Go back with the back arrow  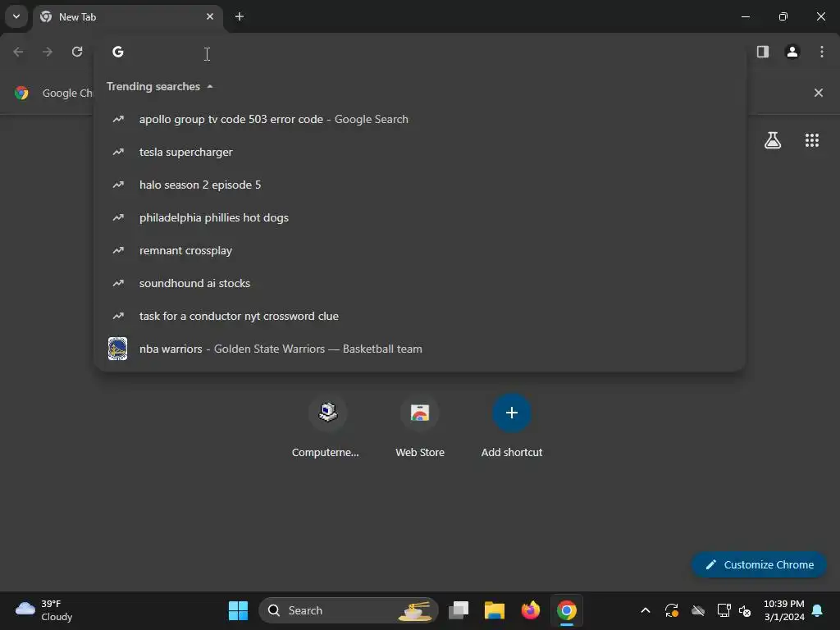pos(18,52)
